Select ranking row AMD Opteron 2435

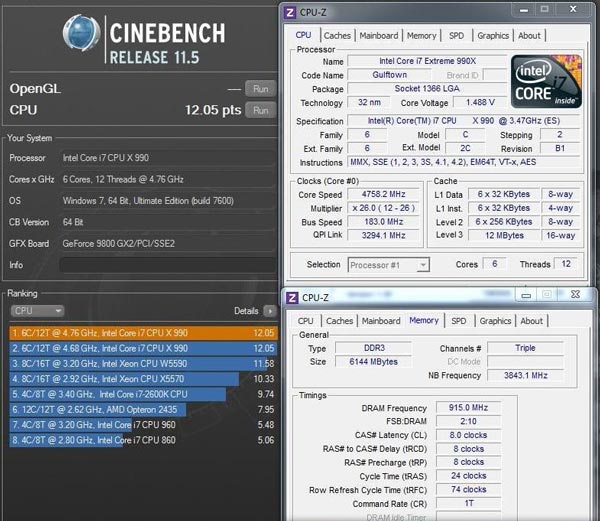[143, 409]
